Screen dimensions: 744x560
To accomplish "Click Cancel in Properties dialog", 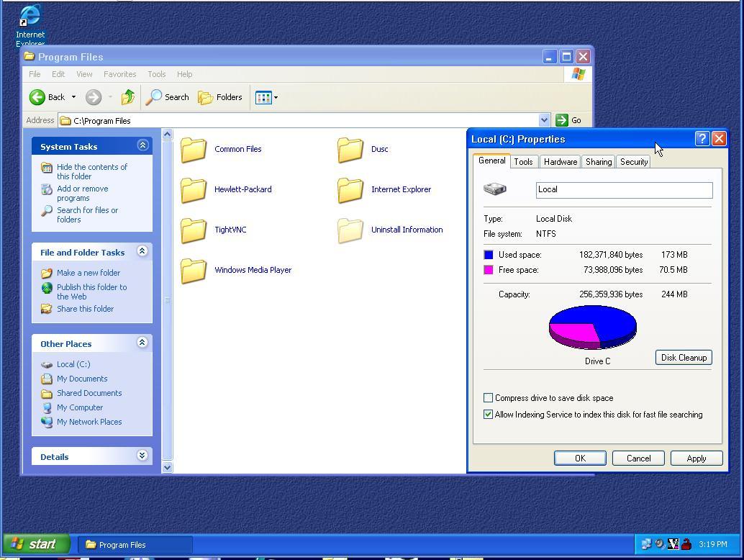I will pos(639,459).
